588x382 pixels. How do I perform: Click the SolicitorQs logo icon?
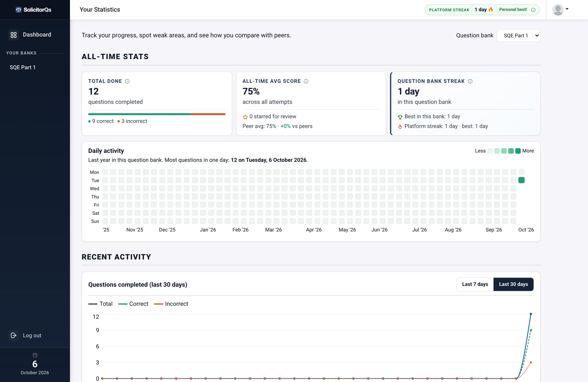coord(18,9)
